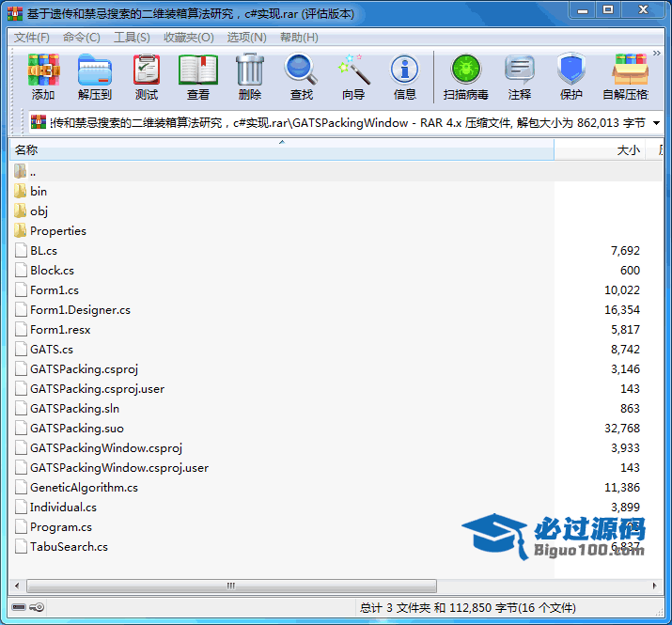The image size is (672, 625).
Task: Select the Form1.Designer.cs file
Action: pos(72,309)
